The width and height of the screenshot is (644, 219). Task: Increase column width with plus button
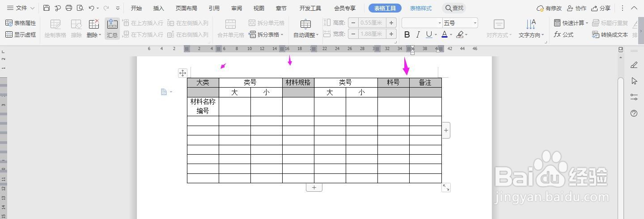(391, 34)
